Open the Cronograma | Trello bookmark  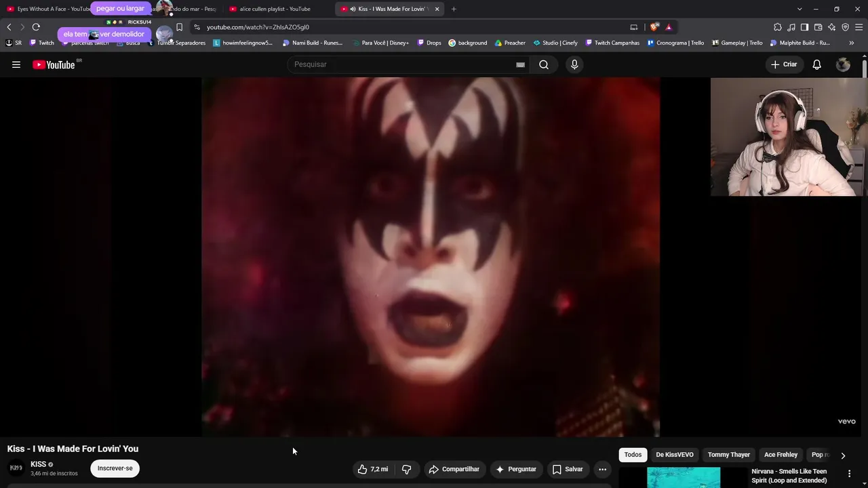[676, 43]
